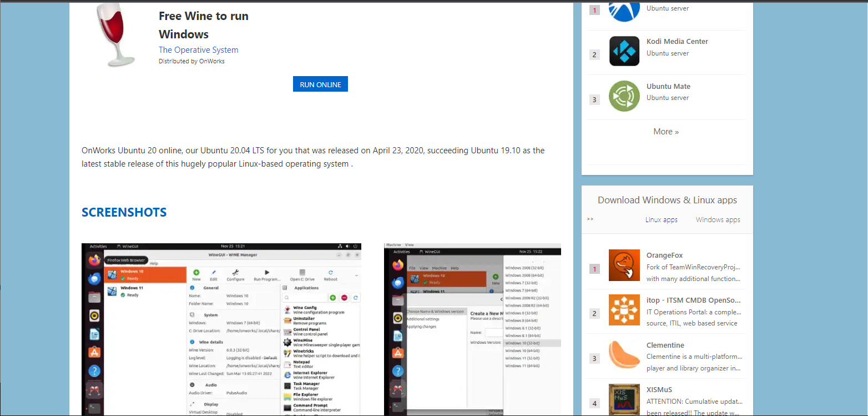
Task: Open the Ubuntu Mate circular icon
Action: pyautogui.click(x=624, y=96)
